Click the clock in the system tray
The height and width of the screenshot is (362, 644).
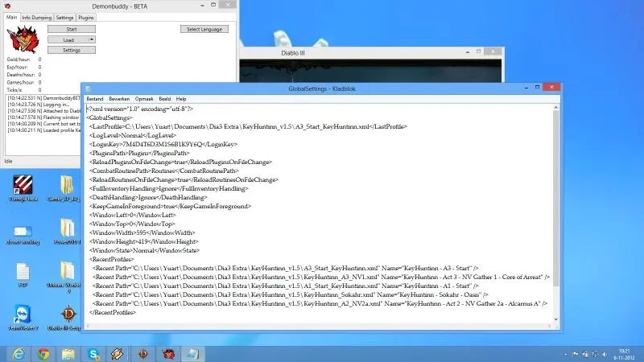tap(624, 353)
